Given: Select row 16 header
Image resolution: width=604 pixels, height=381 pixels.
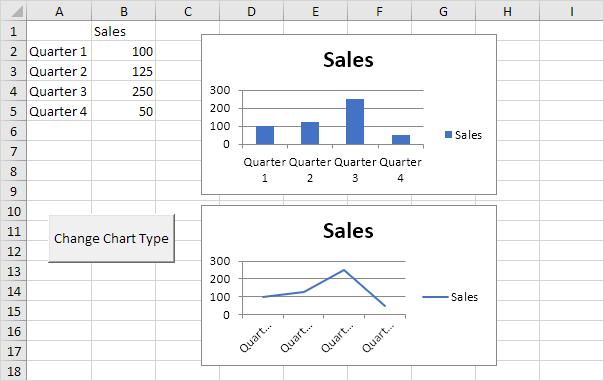Looking at the screenshot, I should click(13, 332).
